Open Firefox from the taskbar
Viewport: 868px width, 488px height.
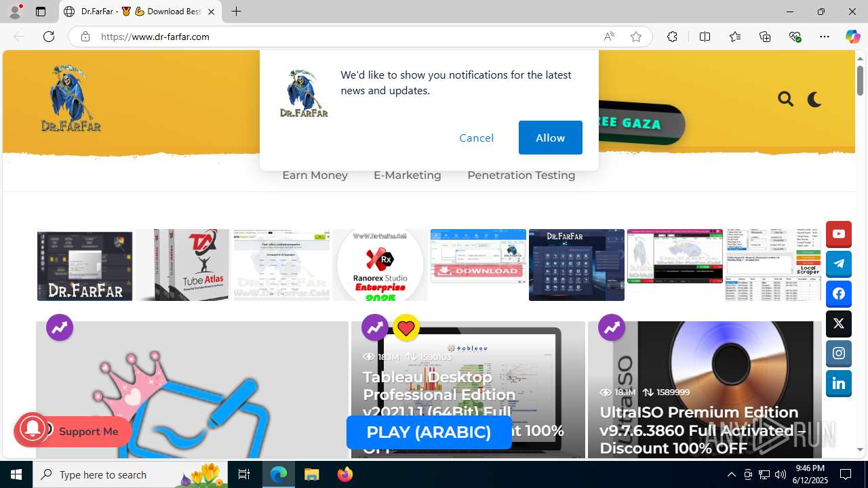pyautogui.click(x=345, y=474)
